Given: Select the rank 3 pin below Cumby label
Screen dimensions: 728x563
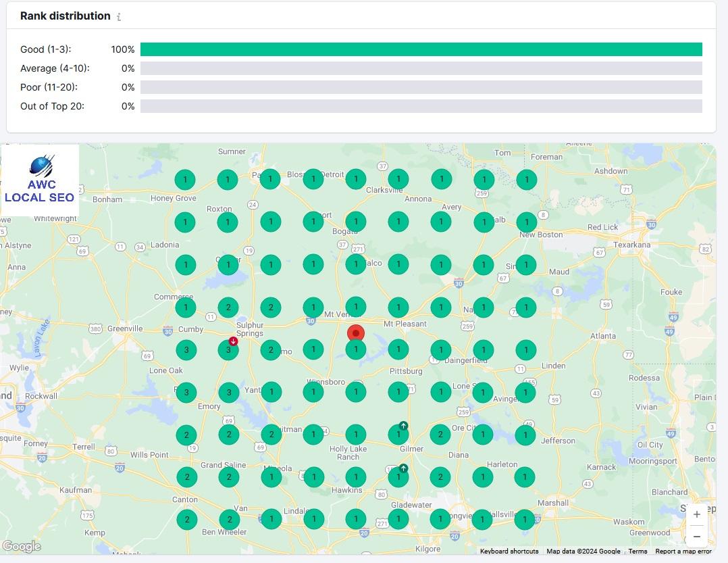Looking at the screenshot, I should pyautogui.click(x=186, y=350).
